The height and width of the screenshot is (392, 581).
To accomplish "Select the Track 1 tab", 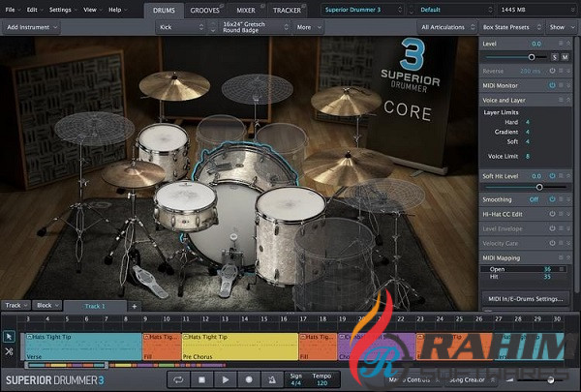I will click(95, 306).
